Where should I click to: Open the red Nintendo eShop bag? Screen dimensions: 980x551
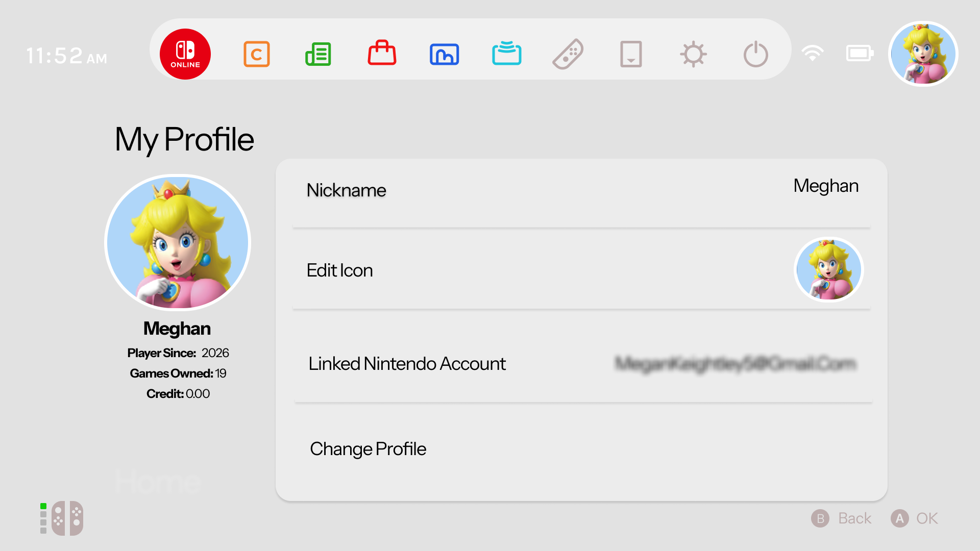point(382,53)
